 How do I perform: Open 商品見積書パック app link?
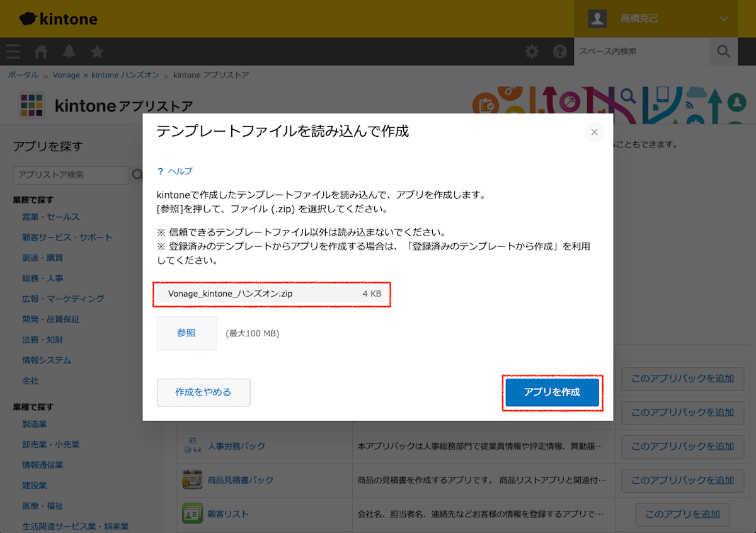[241, 480]
